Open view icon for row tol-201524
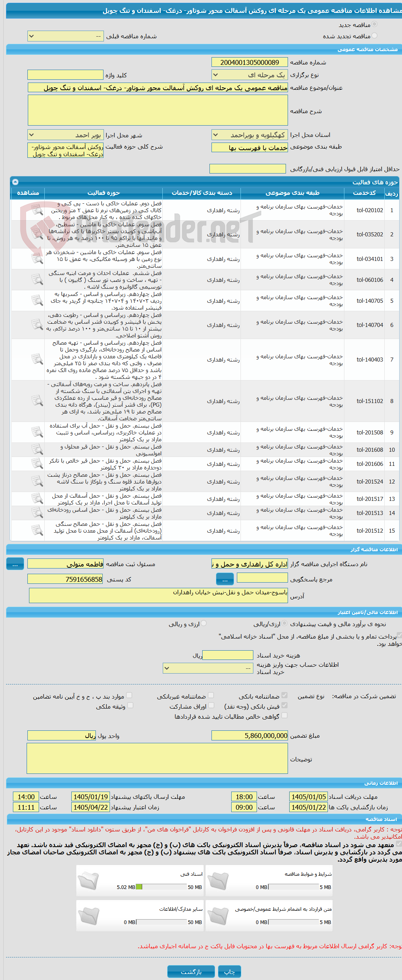 coord(37,481)
